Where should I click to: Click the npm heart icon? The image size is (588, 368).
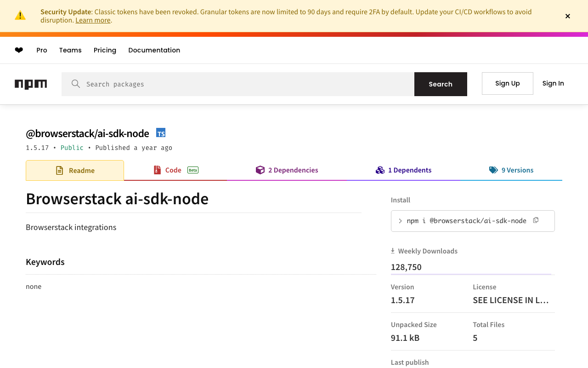point(19,50)
